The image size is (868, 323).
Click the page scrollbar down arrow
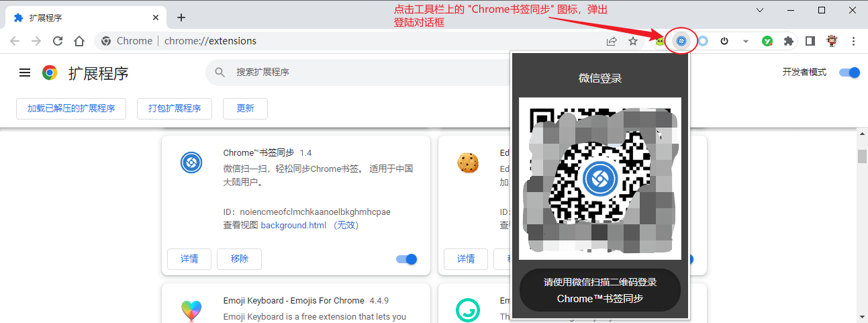pyautogui.click(x=862, y=317)
